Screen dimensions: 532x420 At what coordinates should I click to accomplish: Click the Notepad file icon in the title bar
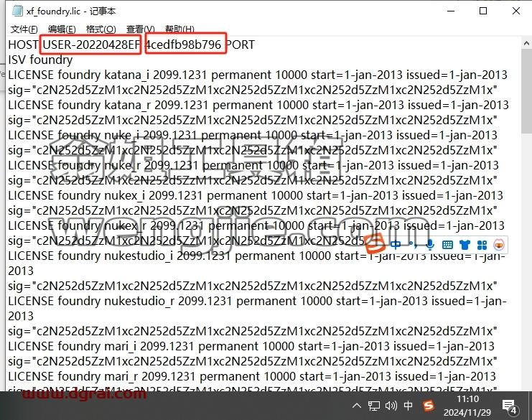point(17,11)
